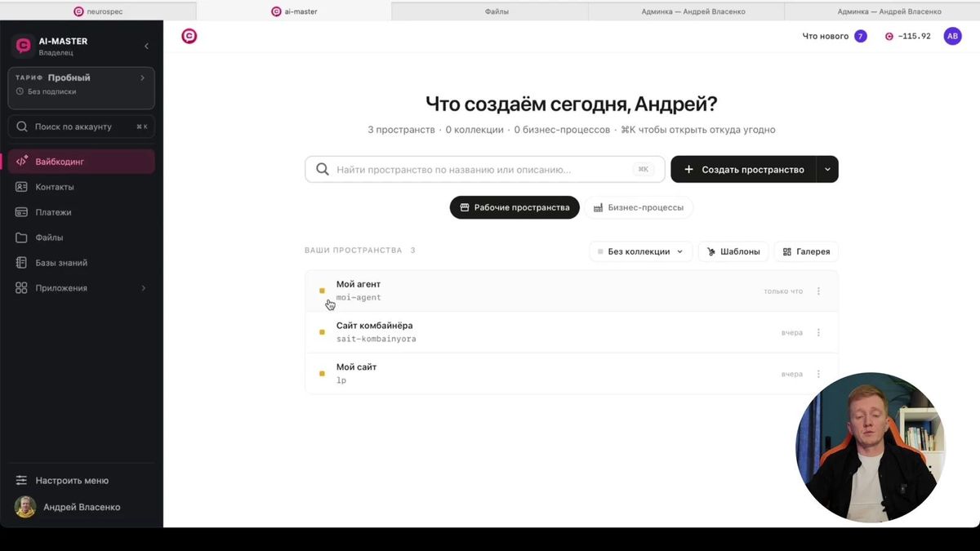Click the account search magnifier icon
Image resolution: width=980 pixels, height=551 pixels.
click(22, 127)
